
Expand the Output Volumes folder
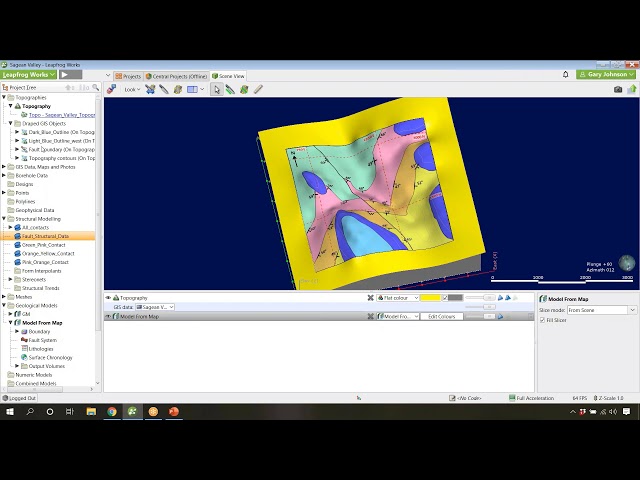point(17,366)
